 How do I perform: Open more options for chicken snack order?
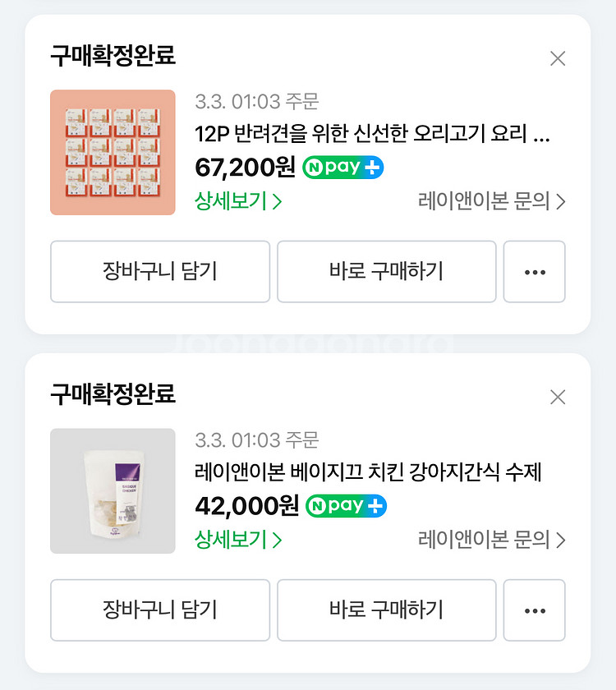[534, 610]
